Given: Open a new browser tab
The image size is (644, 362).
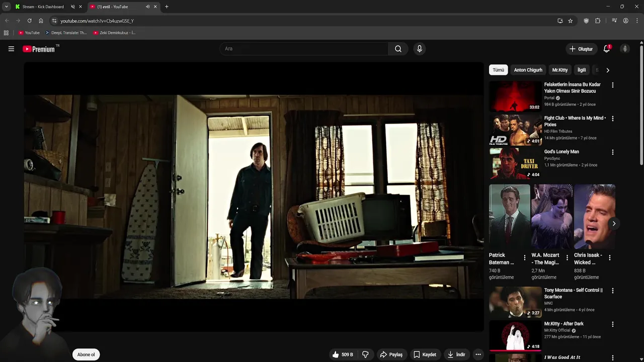Looking at the screenshot, I should (x=167, y=7).
